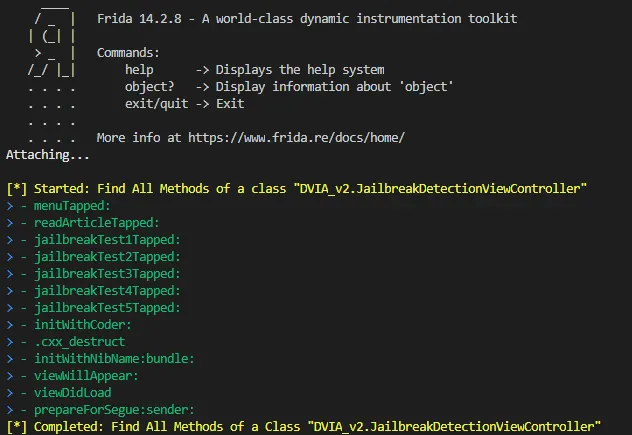The height and width of the screenshot is (435, 632).
Task: Click the '[*] Completed: Find All Methods' line
Action: click(304, 427)
